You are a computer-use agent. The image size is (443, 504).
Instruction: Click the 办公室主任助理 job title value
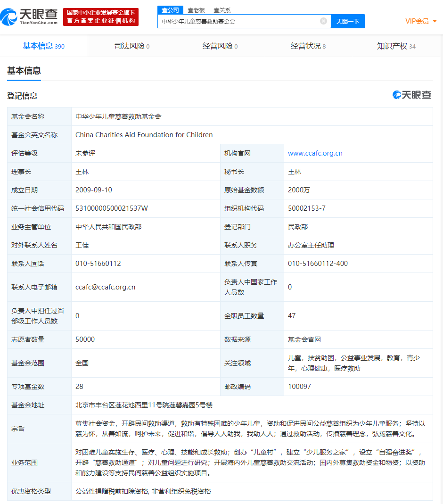(x=311, y=245)
